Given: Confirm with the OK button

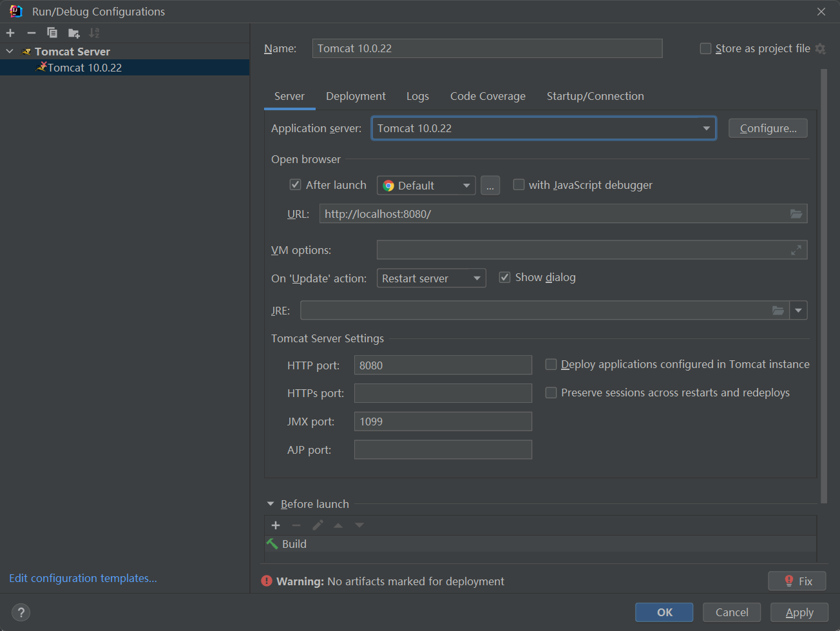Looking at the screenshot, I should point(664,612).
